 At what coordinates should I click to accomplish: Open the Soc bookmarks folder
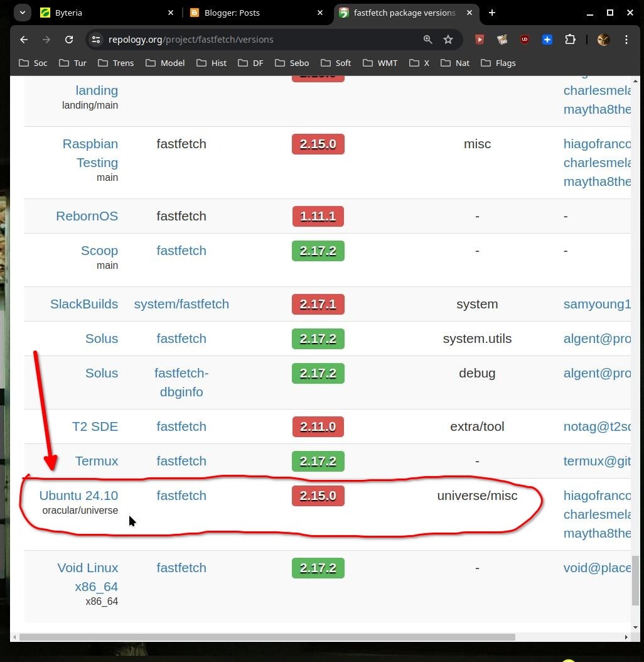(x=33, y=63)
